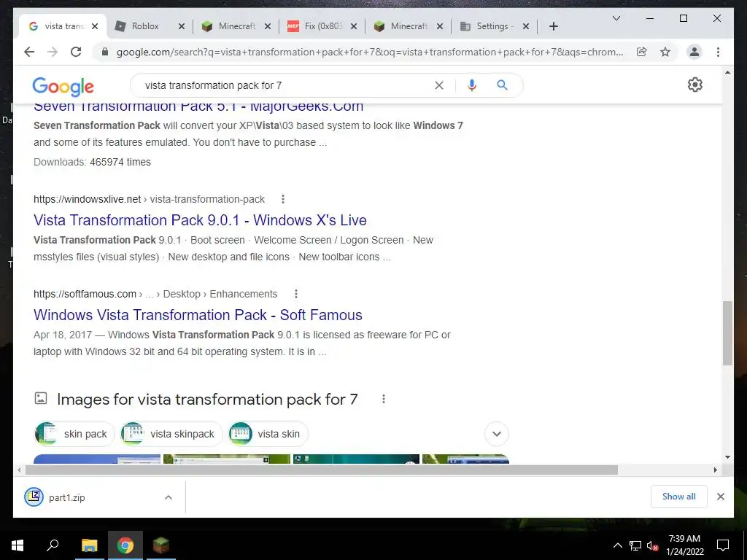Open the clock showing 7:39 AM
The height and width of the screenshot is (560, 747).
pyautogui.click(x=684, y=545)
